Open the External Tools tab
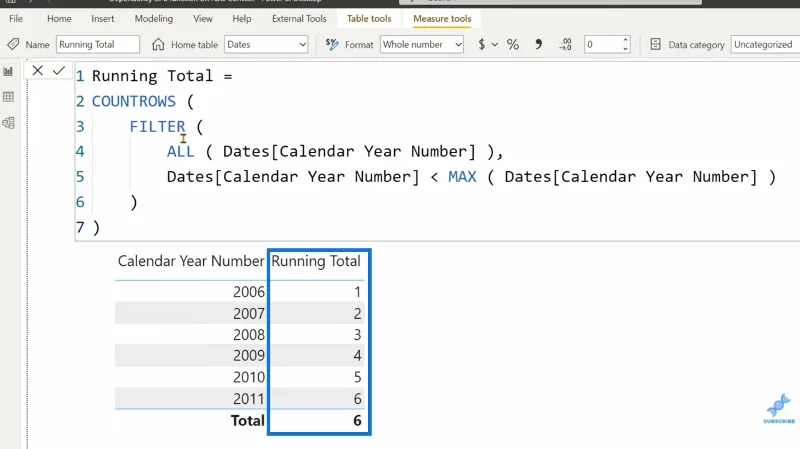This screenshot has height=449, width=800. pyautogui.click(x=299, y=18)
